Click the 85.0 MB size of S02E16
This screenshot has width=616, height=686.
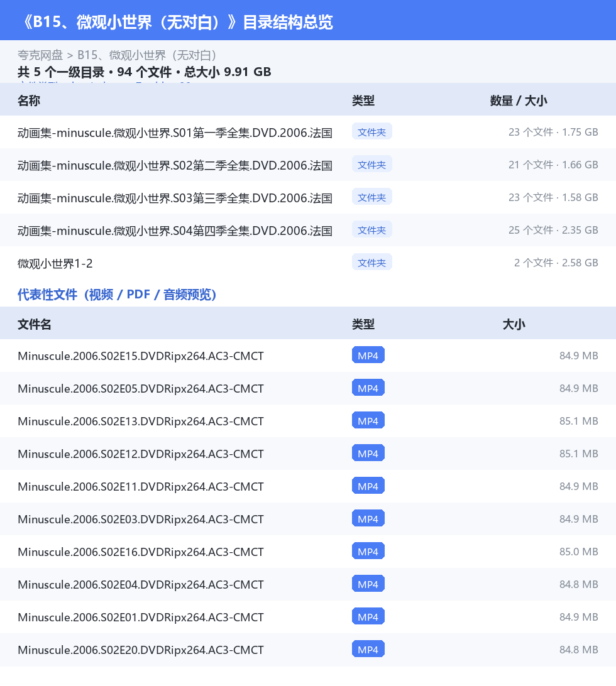[x=578, y=552]
